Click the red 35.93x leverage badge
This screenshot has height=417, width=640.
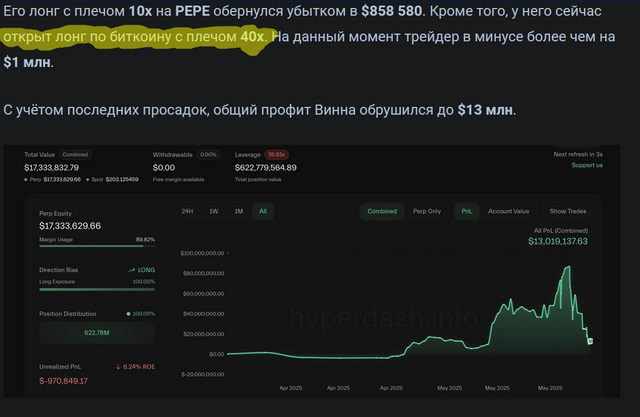pos(274,155)
